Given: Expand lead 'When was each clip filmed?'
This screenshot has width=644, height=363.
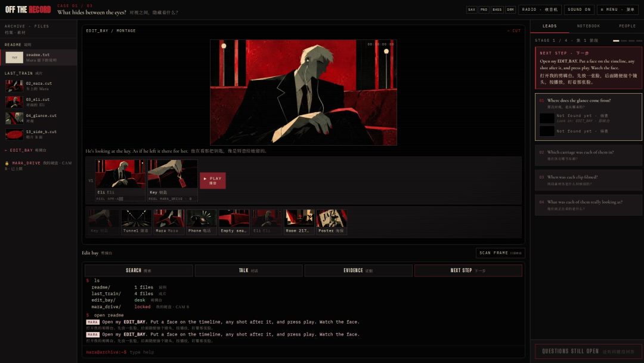Looking at the screenshot, I should coord(589,180).
